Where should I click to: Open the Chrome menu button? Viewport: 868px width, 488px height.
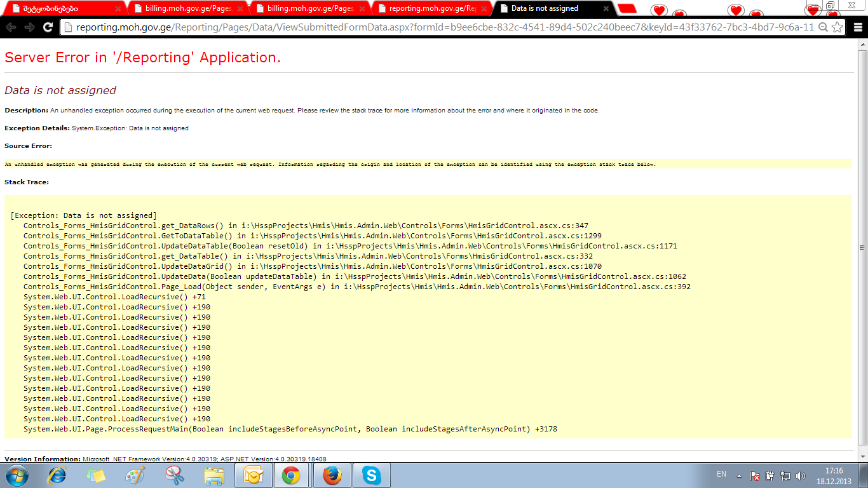point(857,27)
